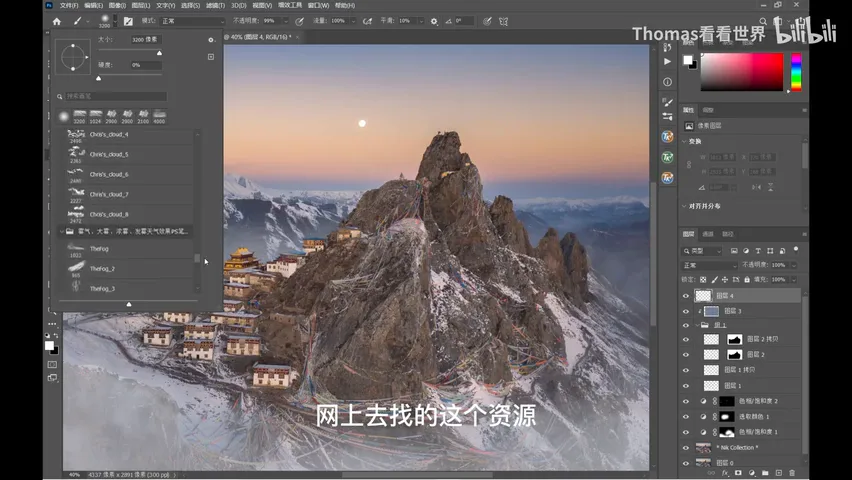
Task: Open smoothing 10% dropdown arrow
Action: pyautogui.click(x=421, y=21)
